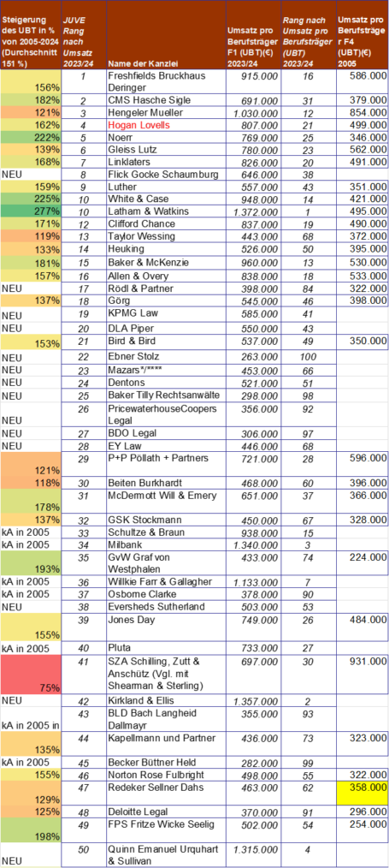389x868 pixels.
Task: Click the 'Umsatz pro Berufsträger F4' 2005 header
Action: point(362,34)
